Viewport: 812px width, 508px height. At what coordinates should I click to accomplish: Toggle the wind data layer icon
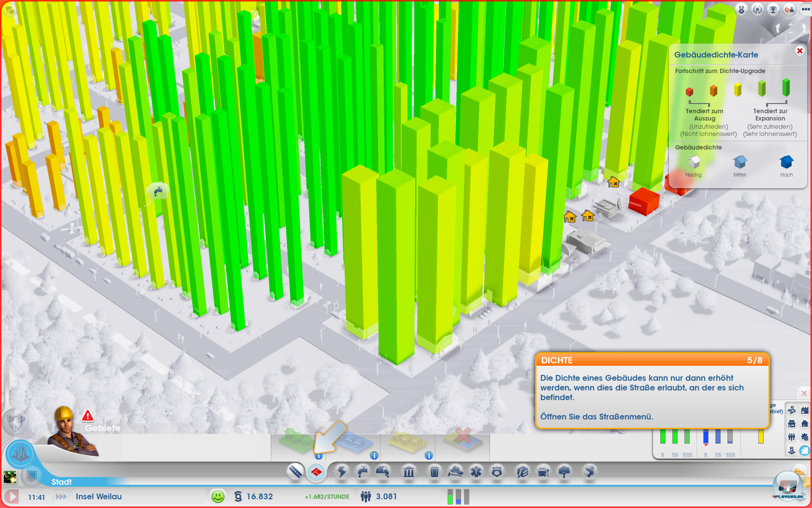[792, 410]
